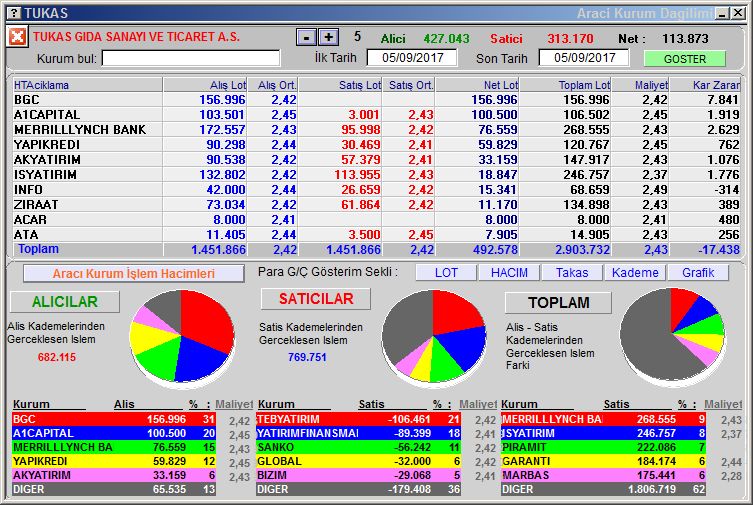Open Aracı Kurum İşlem Hacimleri
The width and height of the screenshot is (753, 505).
tap(134, 274)
